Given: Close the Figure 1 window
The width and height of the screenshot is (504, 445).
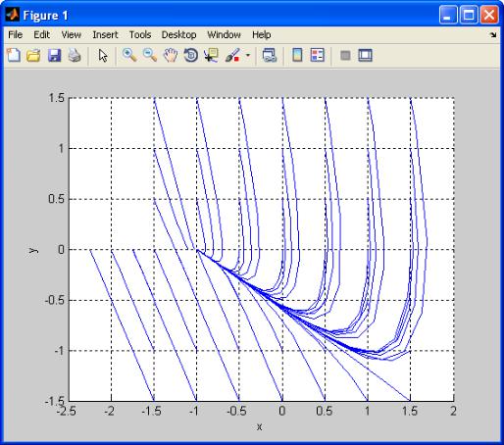Looking at the screenshot, I should tap(489, 15).
